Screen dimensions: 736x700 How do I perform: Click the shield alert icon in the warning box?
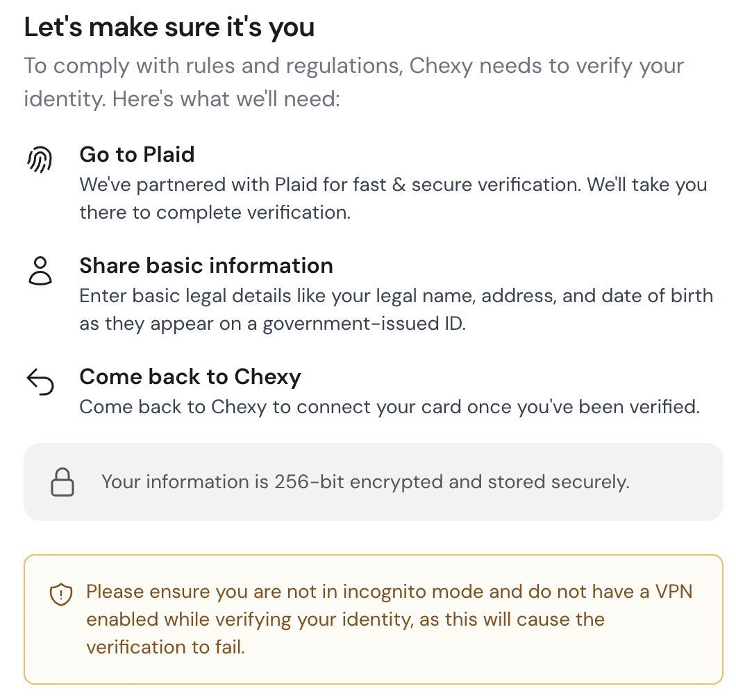coord(61,594)
